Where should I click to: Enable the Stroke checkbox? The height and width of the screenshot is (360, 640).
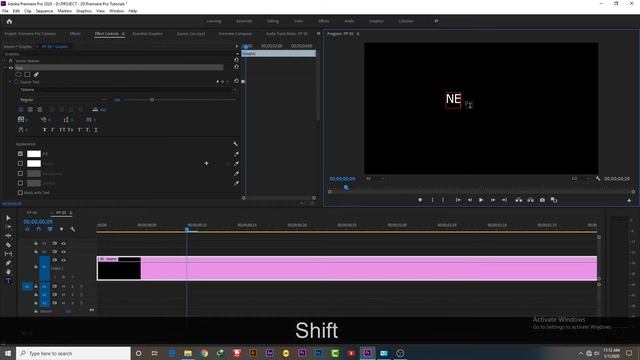(x=20, y=164)
